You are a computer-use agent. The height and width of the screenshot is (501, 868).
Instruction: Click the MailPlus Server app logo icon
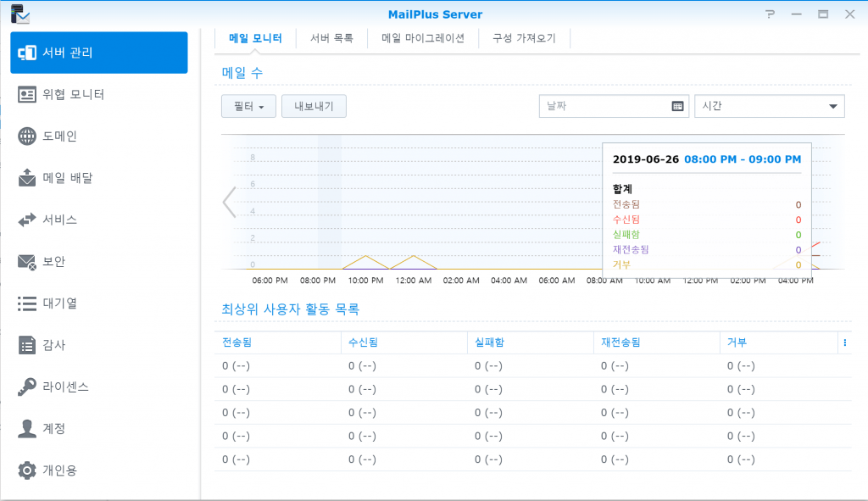(20, 14)
